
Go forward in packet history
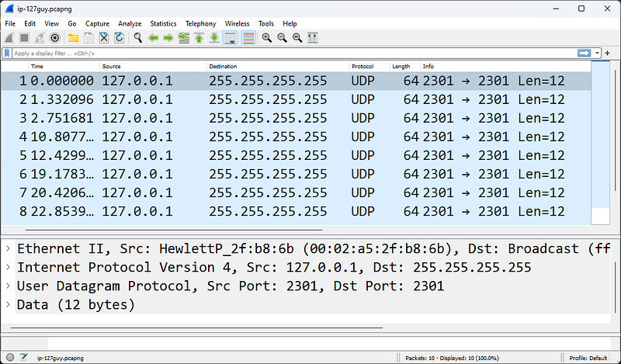click(x=168, y=38)
